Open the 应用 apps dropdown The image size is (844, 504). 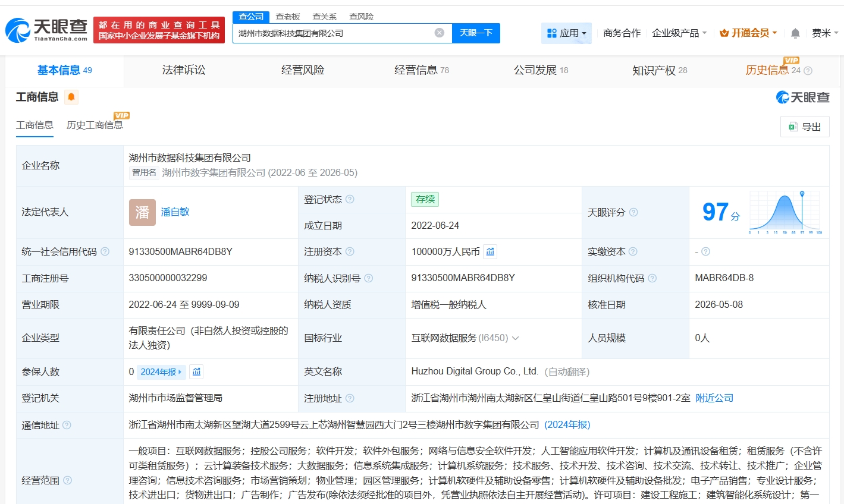click(x=566, y=33)
